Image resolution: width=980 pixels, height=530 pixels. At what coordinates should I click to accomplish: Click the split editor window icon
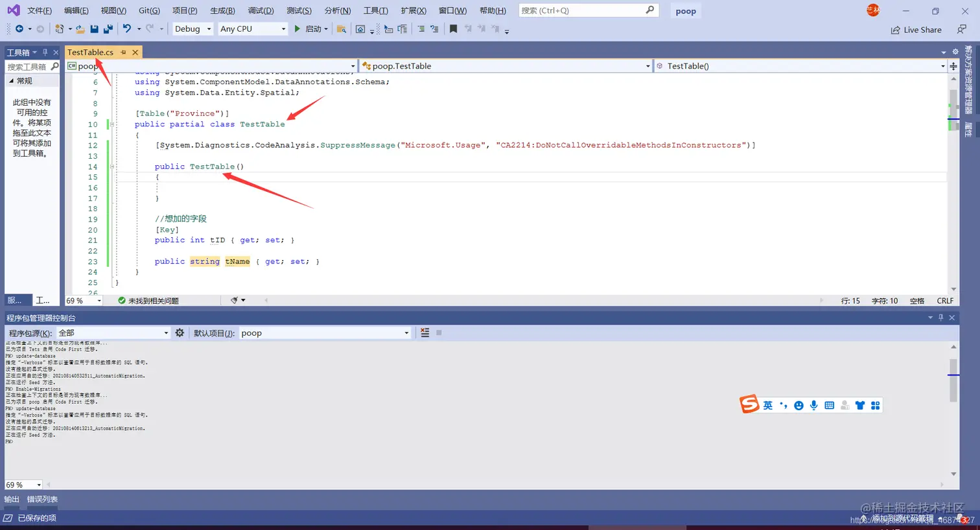[x=953, y=66]
